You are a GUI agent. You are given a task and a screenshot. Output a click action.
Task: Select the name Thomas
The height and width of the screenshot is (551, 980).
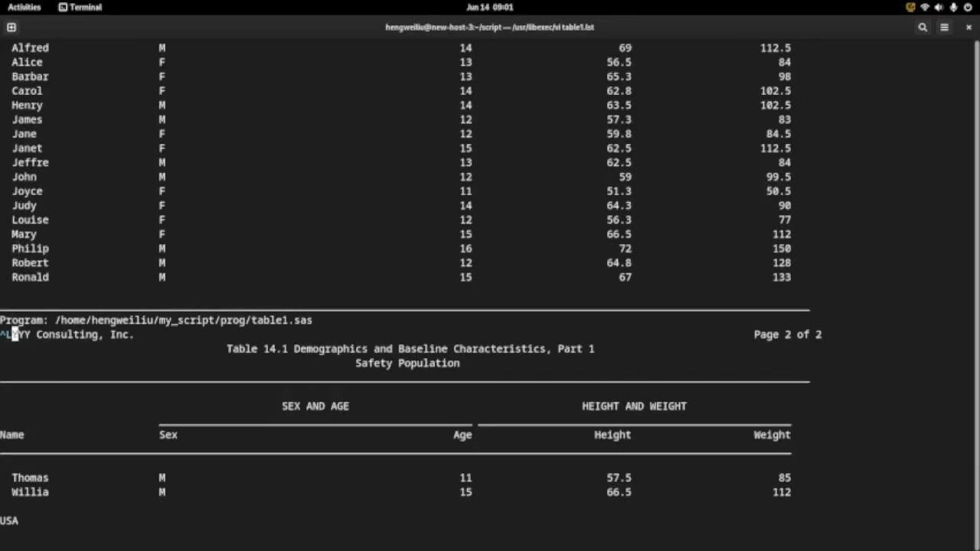coord(30,478)
